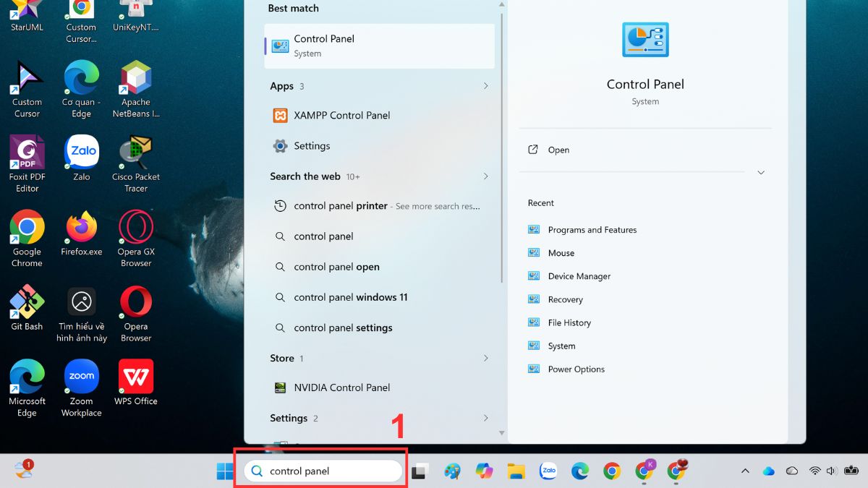This screenshot has height=488, width=868.
Task: Select the UniKeyNT desktop icon
Action: pyautogui.click(x=136, y=17)
